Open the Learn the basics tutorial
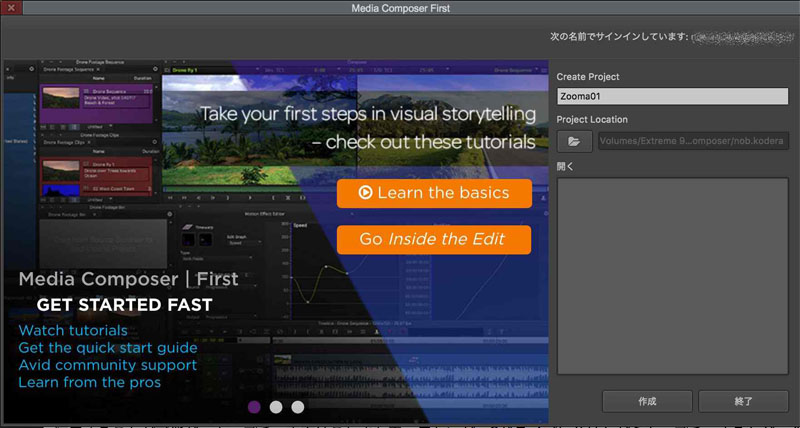The image size is (800, 428). [x=434, y=193]
